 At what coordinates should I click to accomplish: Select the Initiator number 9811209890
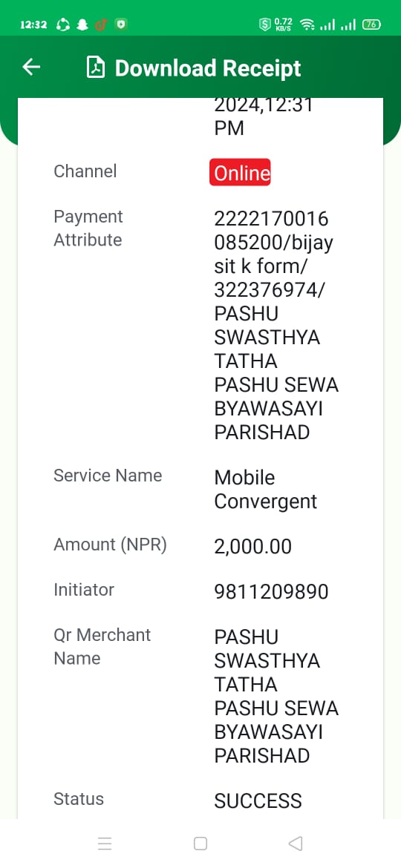tap(271, 592)
